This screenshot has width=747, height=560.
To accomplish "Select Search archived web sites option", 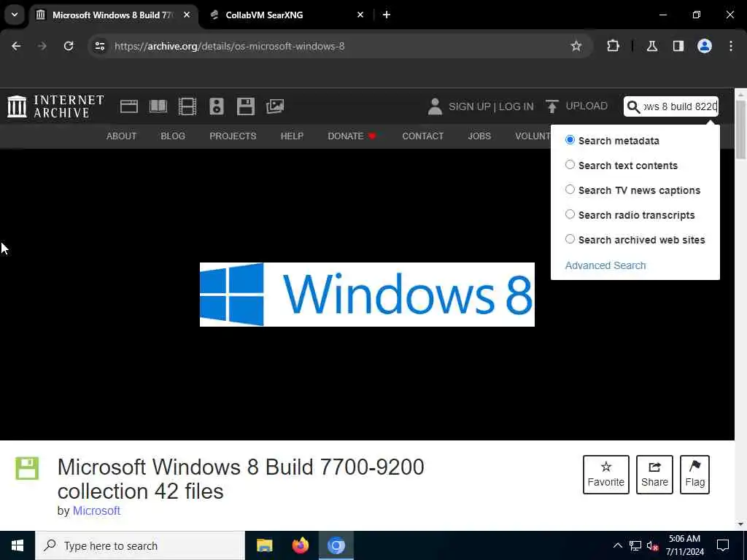I will [x=570, y=239].
